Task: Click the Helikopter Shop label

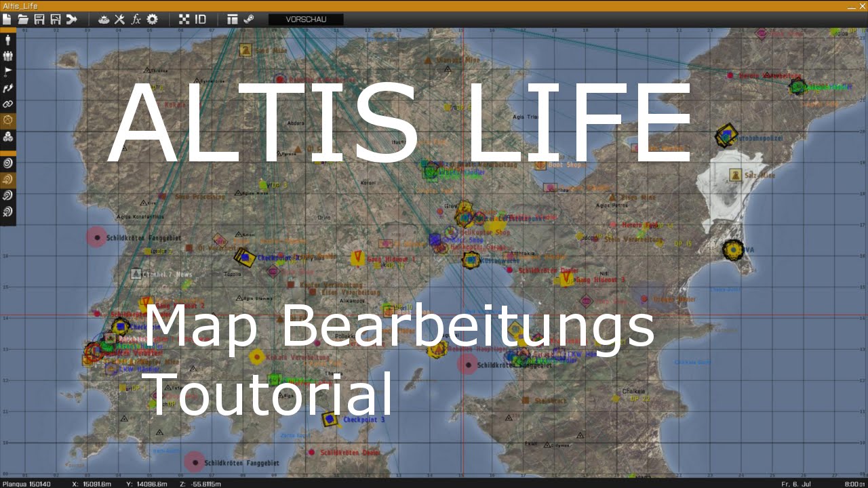Action: pyautogui.click(x=485, y=232)
